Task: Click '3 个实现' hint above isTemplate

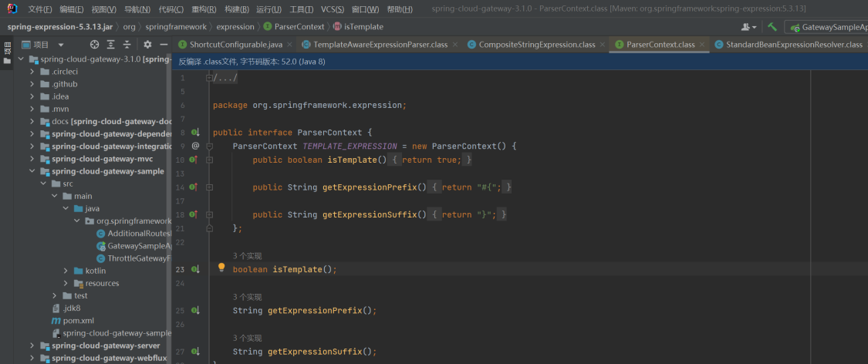Action: (x=247, y=256)
